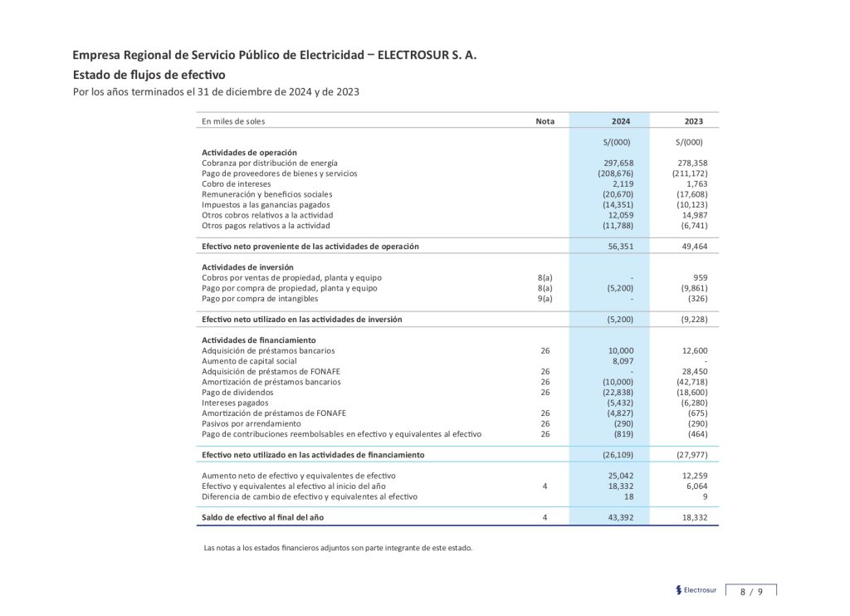
Task: Select the 'Pago de dividendos' label
Action: [x=237, y=393]
